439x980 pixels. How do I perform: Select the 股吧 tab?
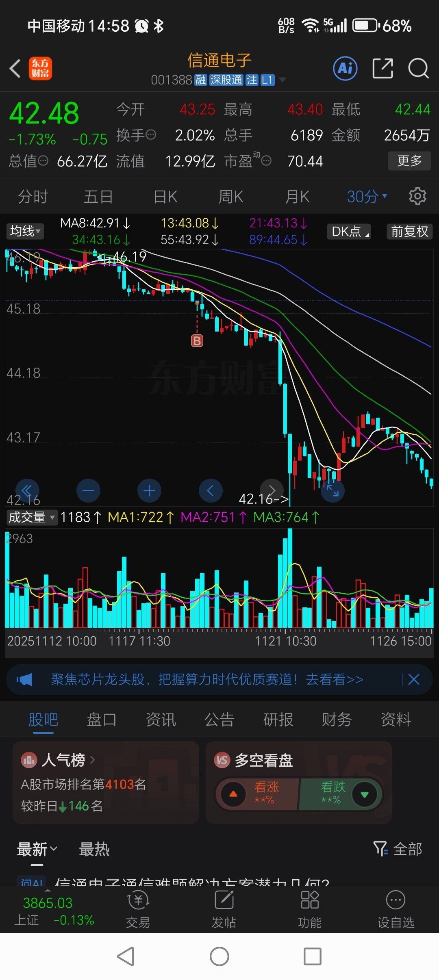coord(43,720)
